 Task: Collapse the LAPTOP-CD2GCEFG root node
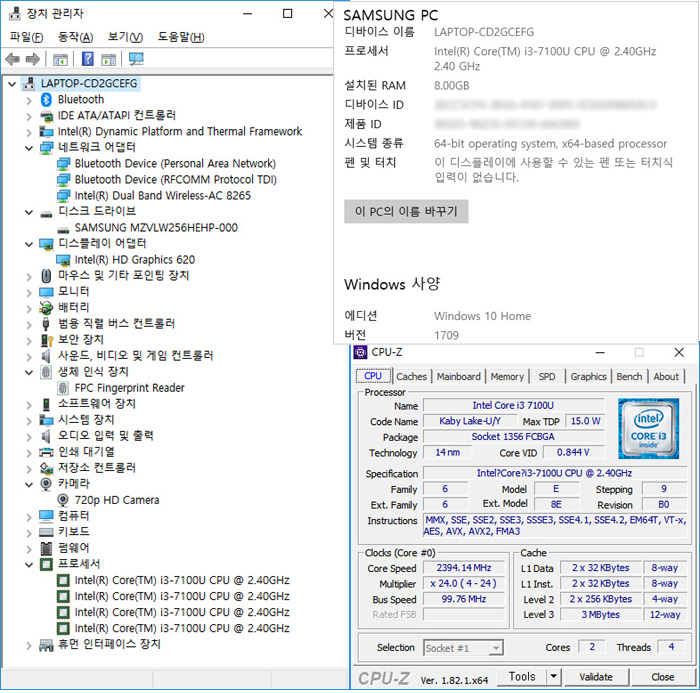(x=12, y=83)
